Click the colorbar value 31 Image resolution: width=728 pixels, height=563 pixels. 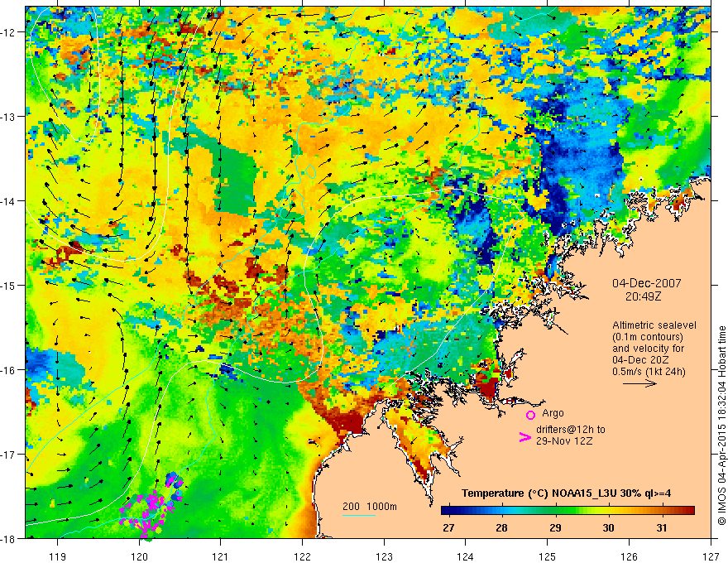tap(662, 527)
